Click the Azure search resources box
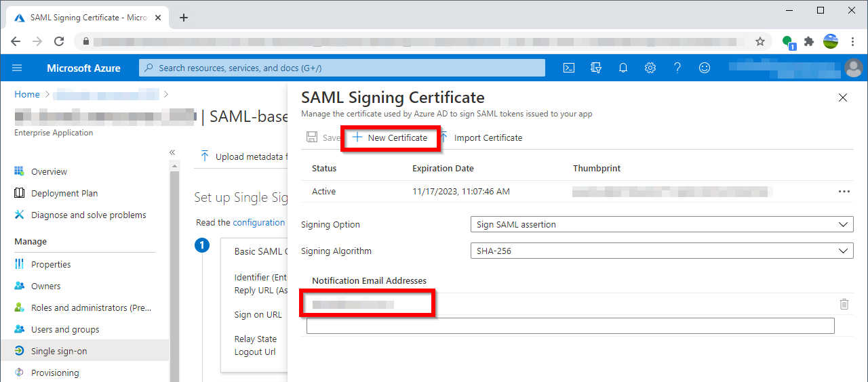868x382 pixels. pos(342,68)
